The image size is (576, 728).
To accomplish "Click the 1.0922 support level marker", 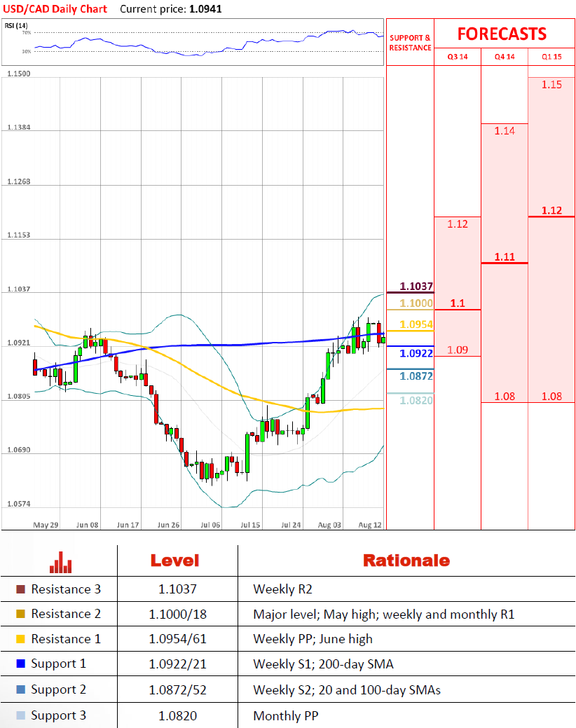I will point(416,353).
